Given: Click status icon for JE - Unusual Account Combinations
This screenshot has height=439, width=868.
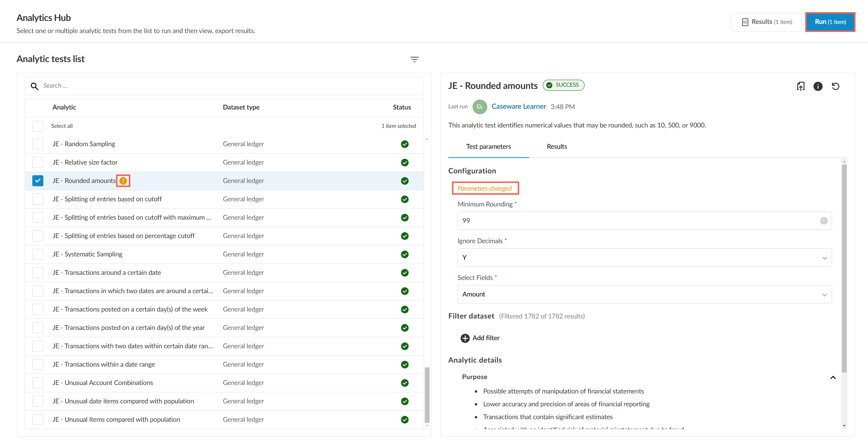Looking at the screenshot, I should [x=405, y=383].
